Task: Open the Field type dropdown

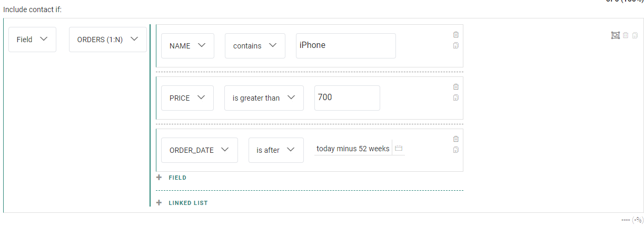Action: 33,40
